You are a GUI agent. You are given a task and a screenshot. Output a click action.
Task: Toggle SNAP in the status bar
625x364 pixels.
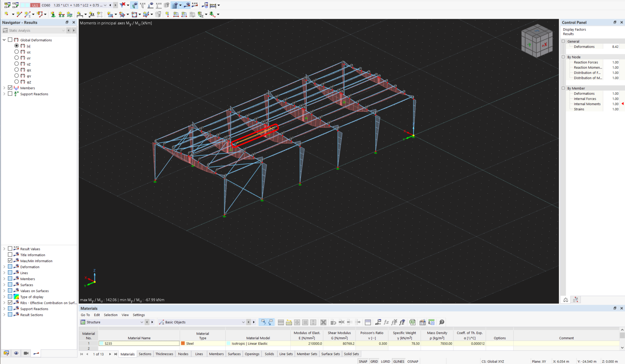click(363, 361)
